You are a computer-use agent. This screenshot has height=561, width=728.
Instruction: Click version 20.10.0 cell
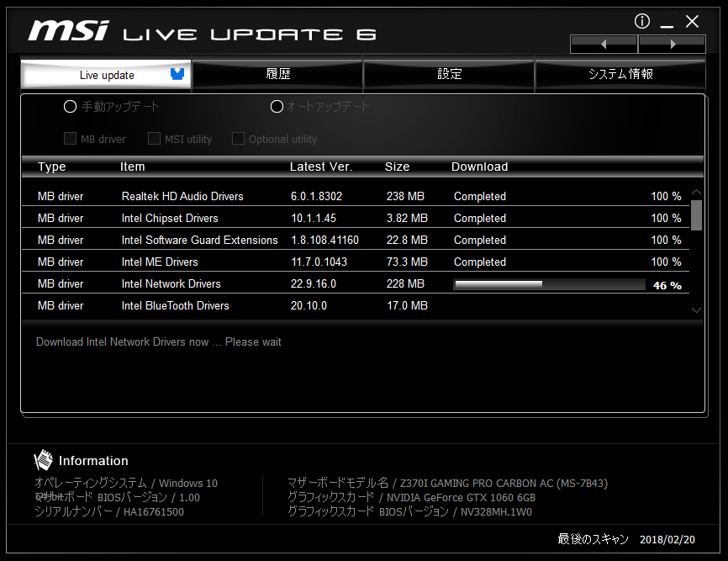[x=309, y=305]
